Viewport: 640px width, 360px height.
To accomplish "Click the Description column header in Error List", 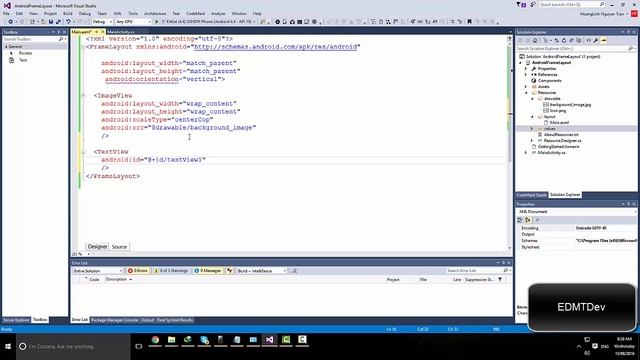I will pos(116,280).
